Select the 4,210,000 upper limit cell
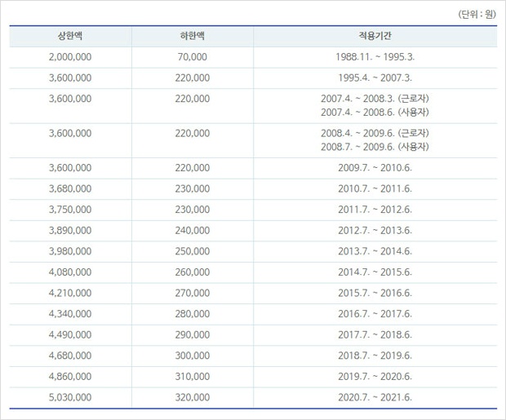The image size is (506, 420). [x=70, y=294]
